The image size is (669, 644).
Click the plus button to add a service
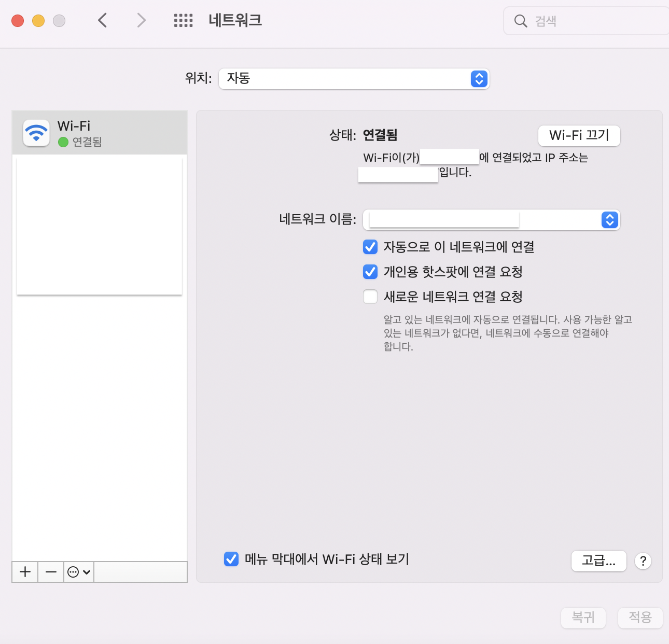tap(25, 572)
